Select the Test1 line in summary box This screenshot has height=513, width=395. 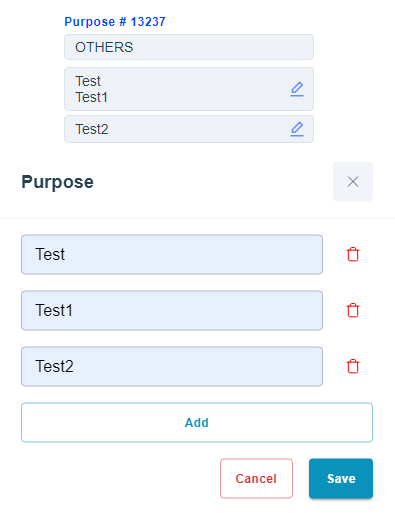click(92, 97)
